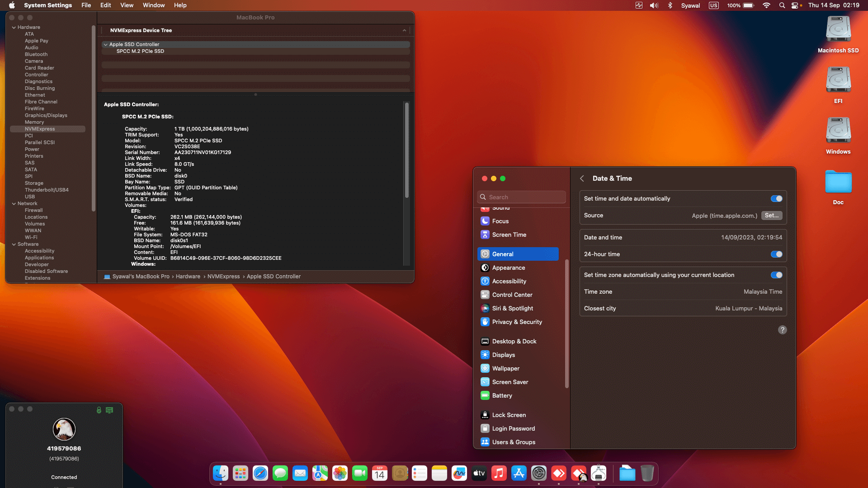
Task: Open the Help menu
Action: coord(180,5)
